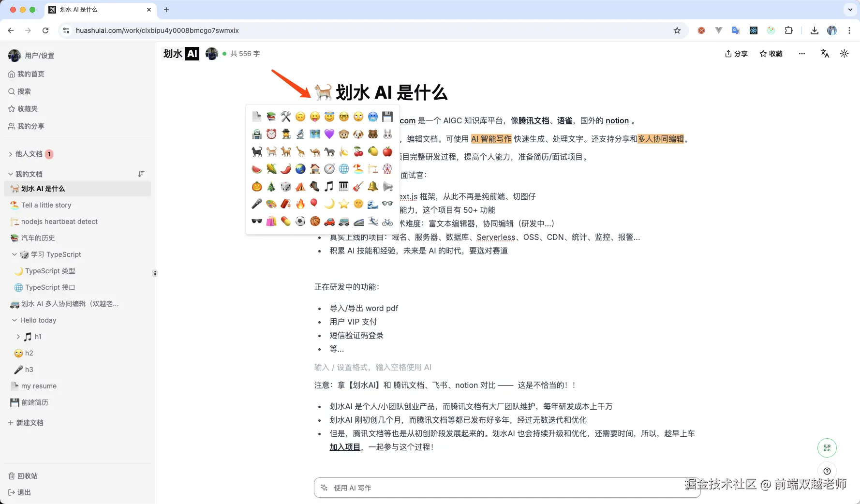Click the help question-mark button
The width and height of the screenshot is (860, 504).
pos(827,471)
